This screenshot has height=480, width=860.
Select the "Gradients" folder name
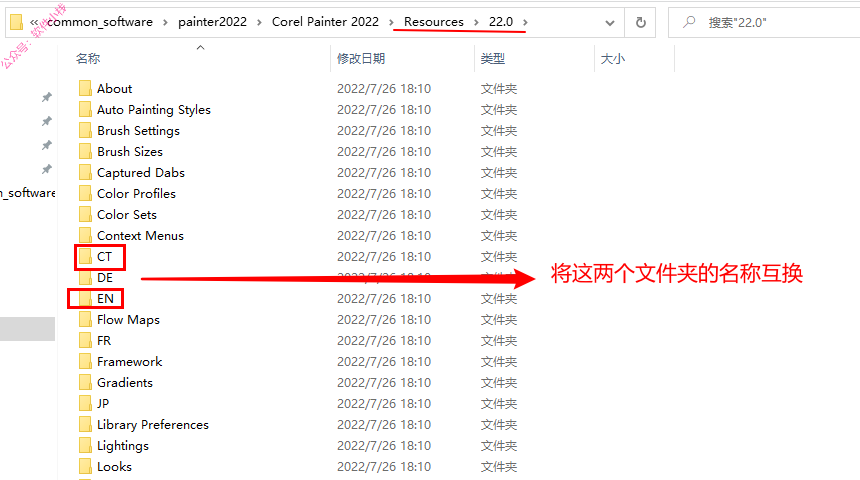point(125,382)
